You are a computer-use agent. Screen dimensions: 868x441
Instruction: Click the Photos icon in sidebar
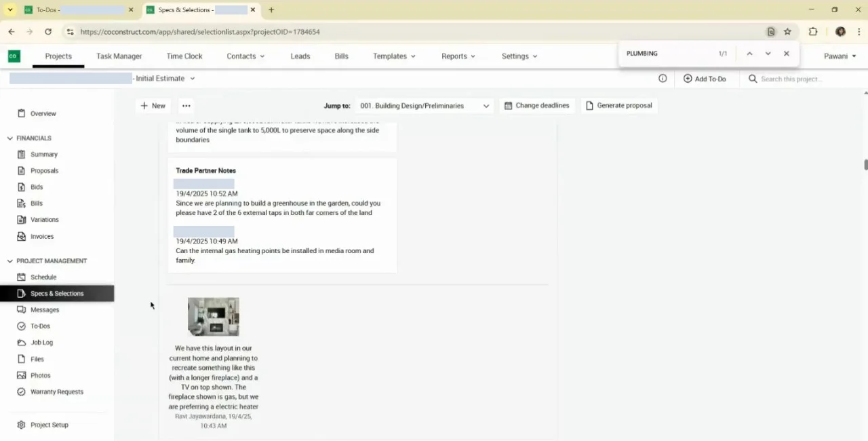[21, 375]
